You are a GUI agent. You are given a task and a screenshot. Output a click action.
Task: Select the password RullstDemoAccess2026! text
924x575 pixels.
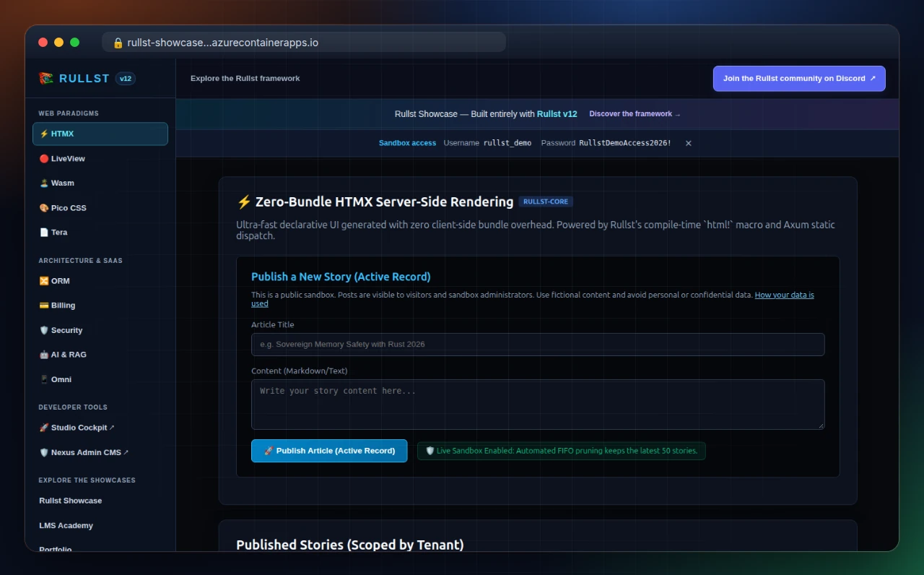coord(625,143)
